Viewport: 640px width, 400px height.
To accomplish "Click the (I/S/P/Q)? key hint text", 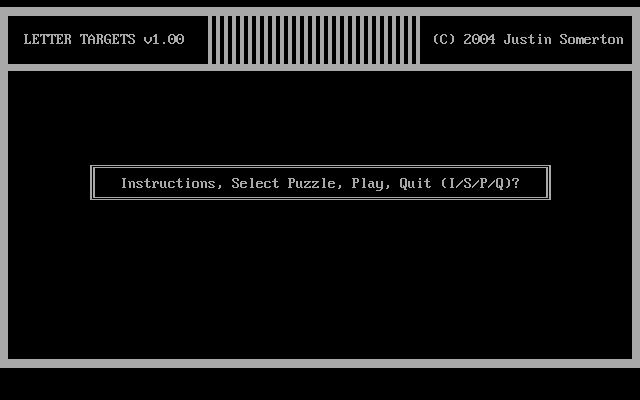I will coord(480,183).
